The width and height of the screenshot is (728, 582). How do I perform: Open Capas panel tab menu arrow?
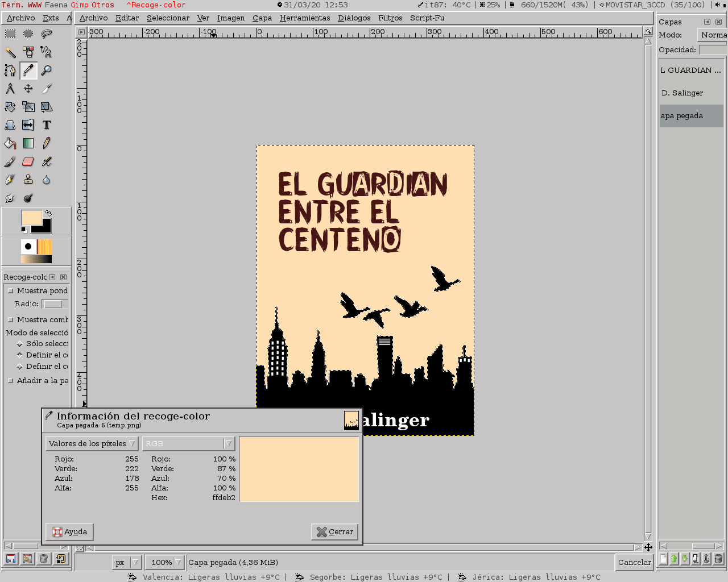coord(707,22)
